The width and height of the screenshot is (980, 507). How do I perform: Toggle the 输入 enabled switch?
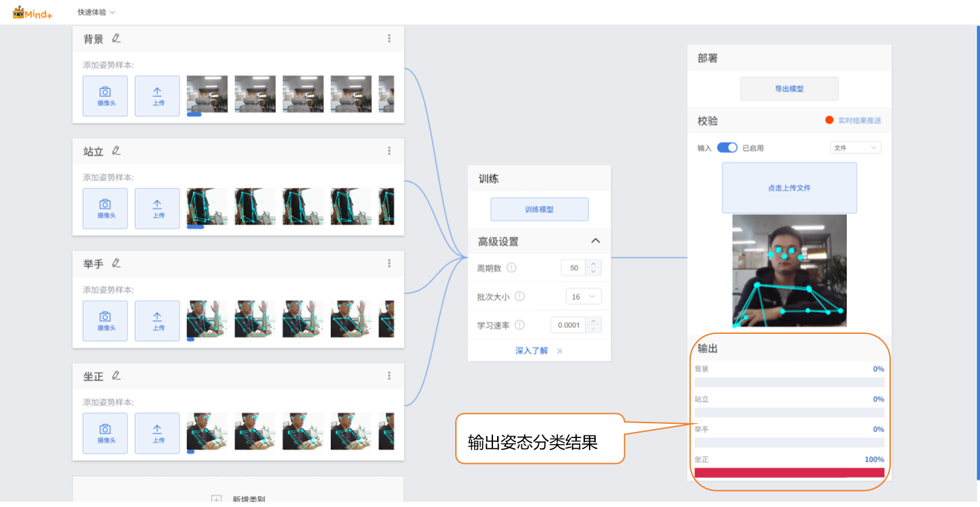click(727, 148)
